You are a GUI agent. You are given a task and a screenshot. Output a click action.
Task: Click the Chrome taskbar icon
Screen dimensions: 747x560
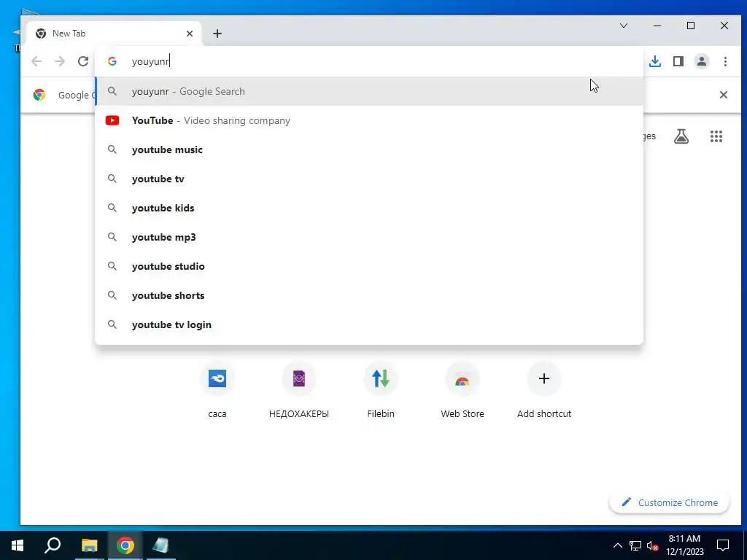[x=125, y=545]
